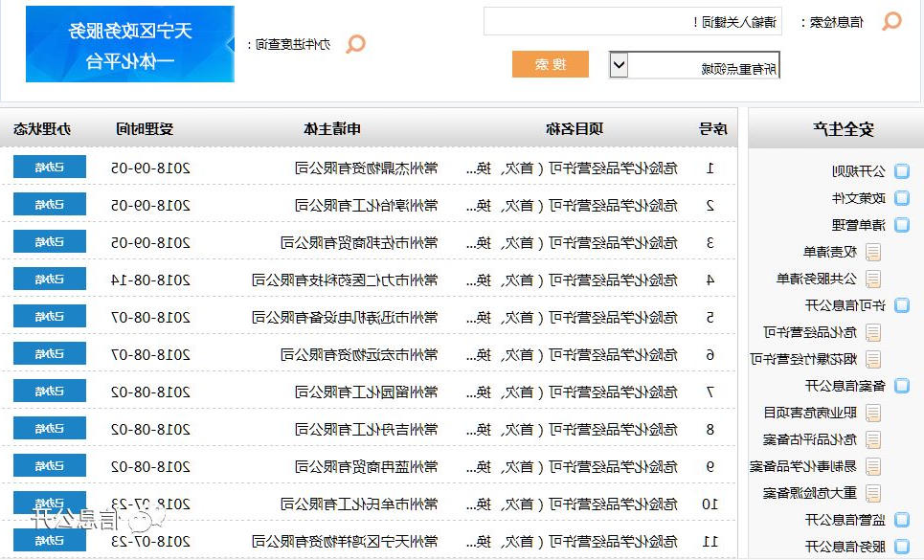Click the 安全生产 sidebar header
Viewport: 924px width, 560px height.
836,128
